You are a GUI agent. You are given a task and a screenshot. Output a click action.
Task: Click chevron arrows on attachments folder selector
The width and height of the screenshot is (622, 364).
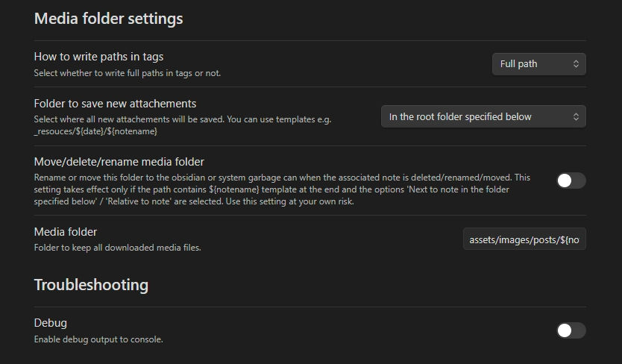(576, 117)
